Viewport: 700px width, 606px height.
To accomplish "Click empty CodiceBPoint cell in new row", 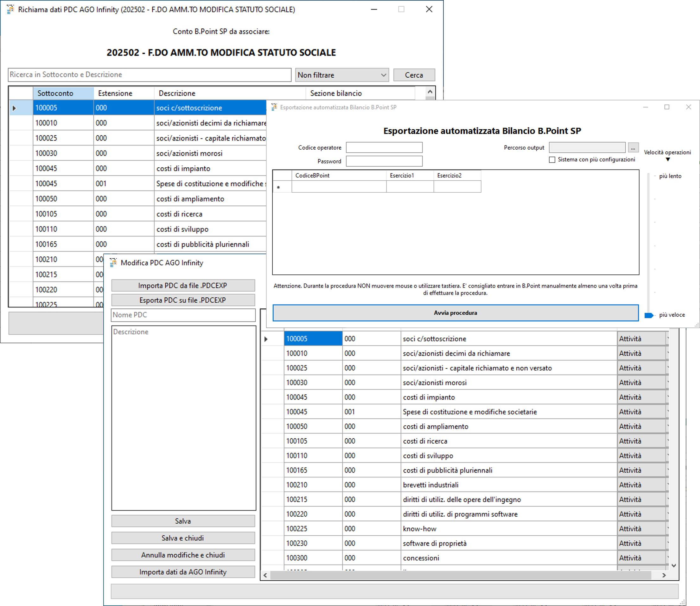I will (339, 187).
